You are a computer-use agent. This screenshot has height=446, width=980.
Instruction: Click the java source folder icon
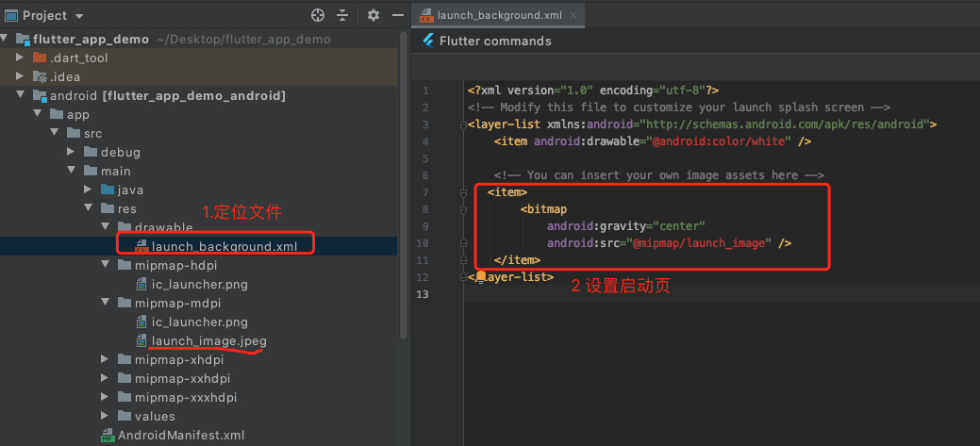108,190
